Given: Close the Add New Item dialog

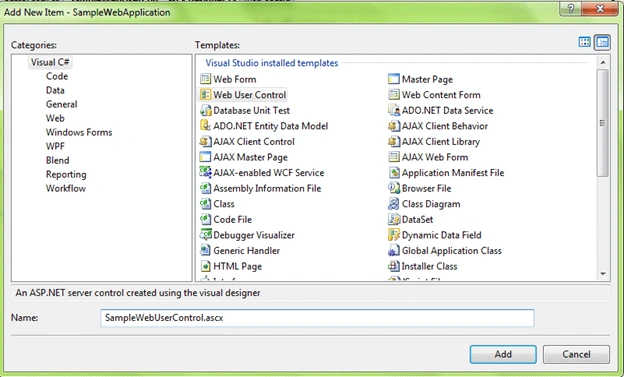Looking at the screenshot, I should (x=600, y=9).
